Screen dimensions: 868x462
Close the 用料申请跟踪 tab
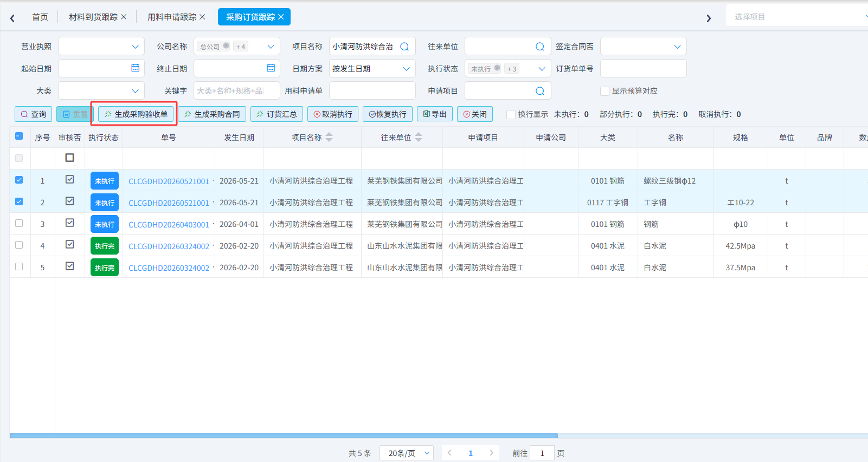click(x=202, y=17)
